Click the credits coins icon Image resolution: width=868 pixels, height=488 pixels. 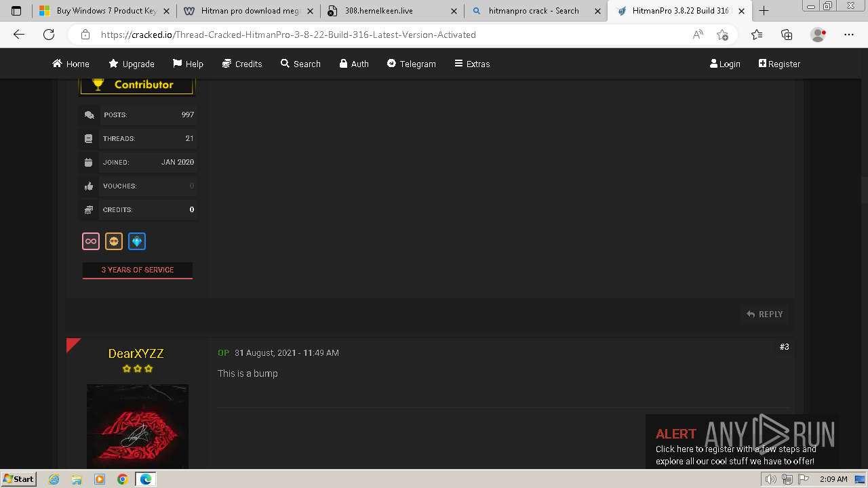click(89, 209)
